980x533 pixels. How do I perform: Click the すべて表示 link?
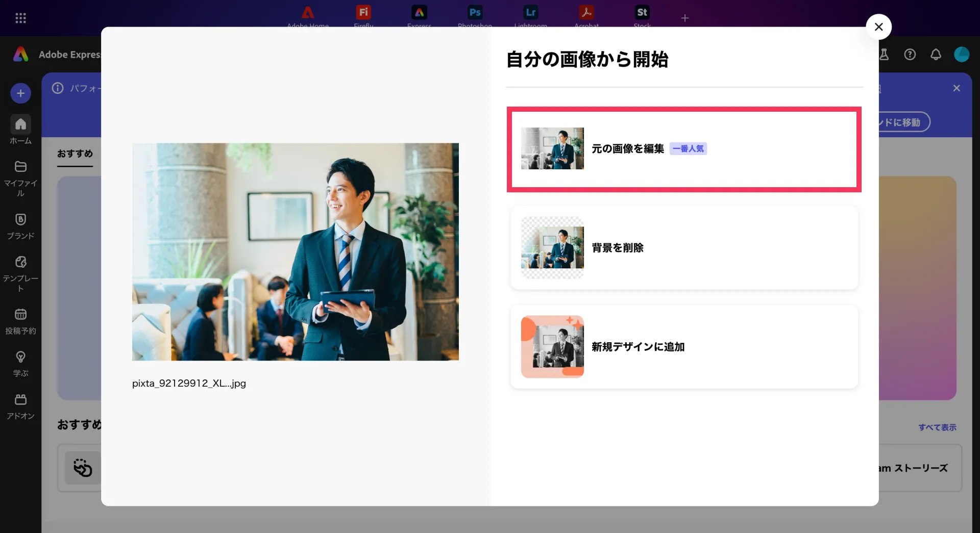coord(937,427)
